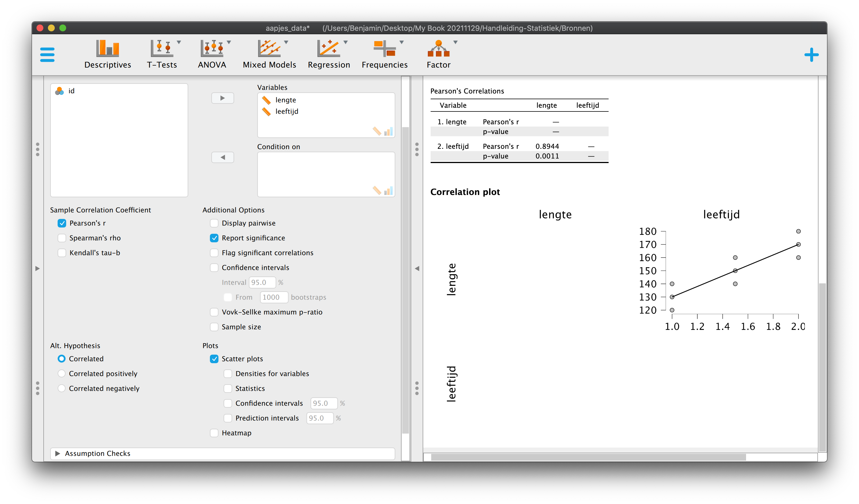The image size is (859, 504).
Task: Click the ordinal-type icon in the Variables box corner
Action: coord(388,131)
